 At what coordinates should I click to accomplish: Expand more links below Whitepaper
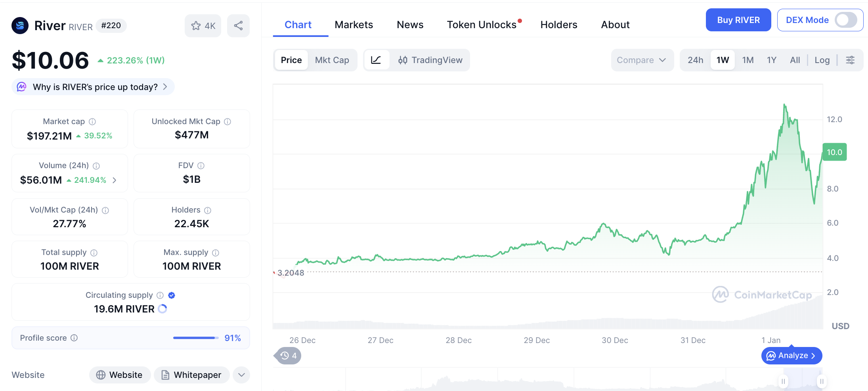click(x=241, y=375)
